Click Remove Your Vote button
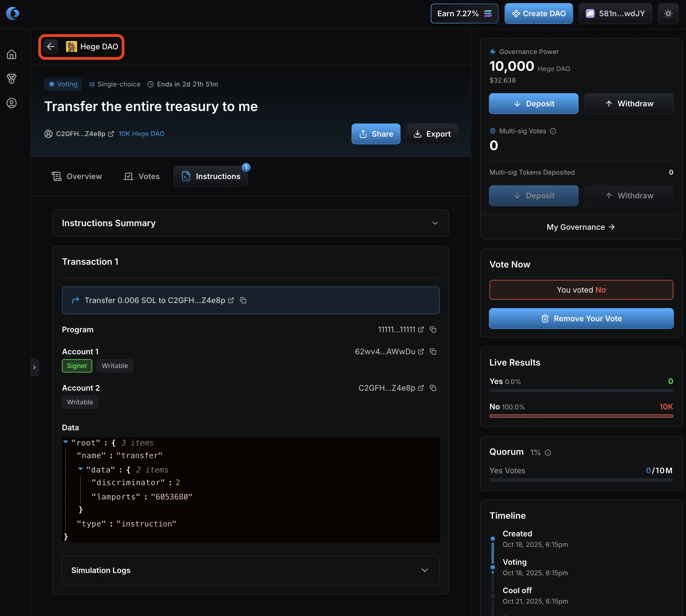Screen dimensions: 686x616 coord(581,318)
